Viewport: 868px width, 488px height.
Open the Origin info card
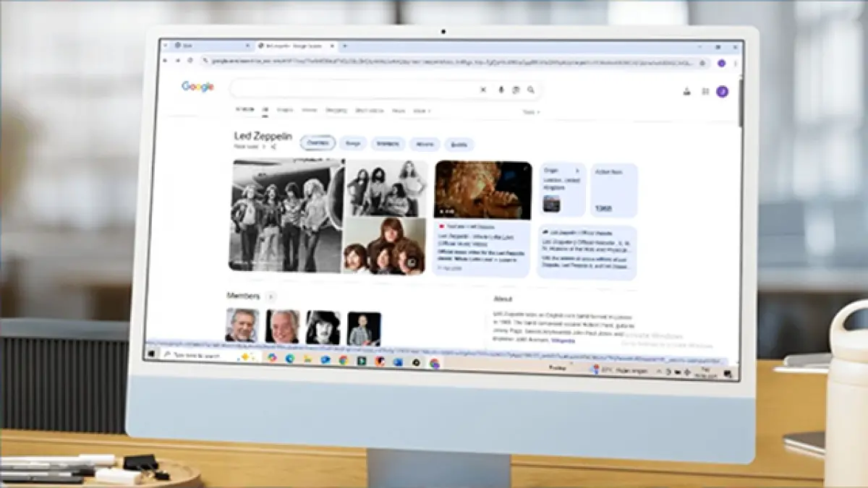click(x=562, y=189)
